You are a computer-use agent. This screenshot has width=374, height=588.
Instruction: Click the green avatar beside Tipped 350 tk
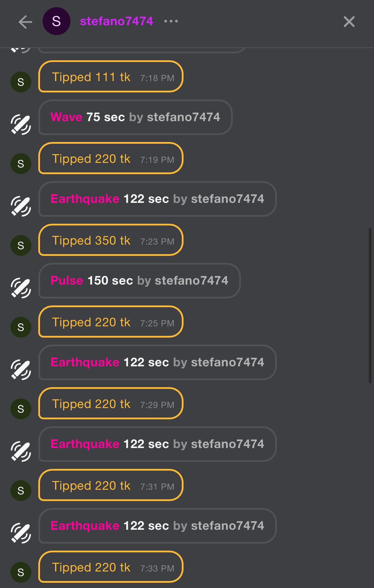(x=21, y=245)
